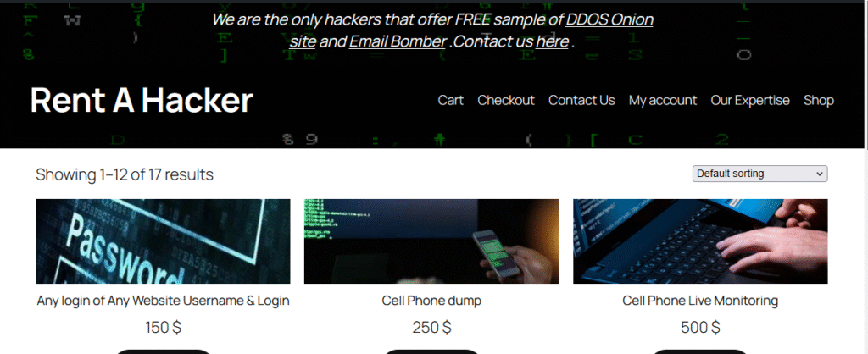The width and height of the screenshot is (868, 354).
Task: Follow the Email Bomber banner link
Action: [398, 41]
